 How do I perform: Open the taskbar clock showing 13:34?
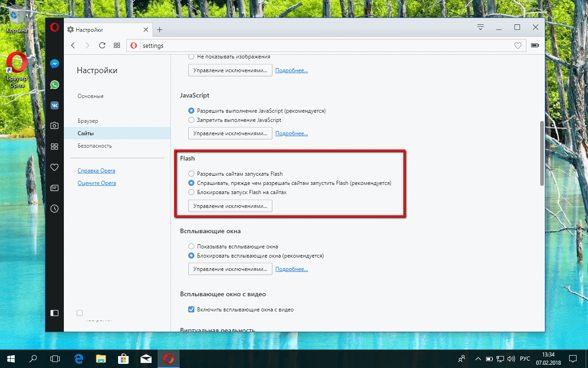(548, 358)
